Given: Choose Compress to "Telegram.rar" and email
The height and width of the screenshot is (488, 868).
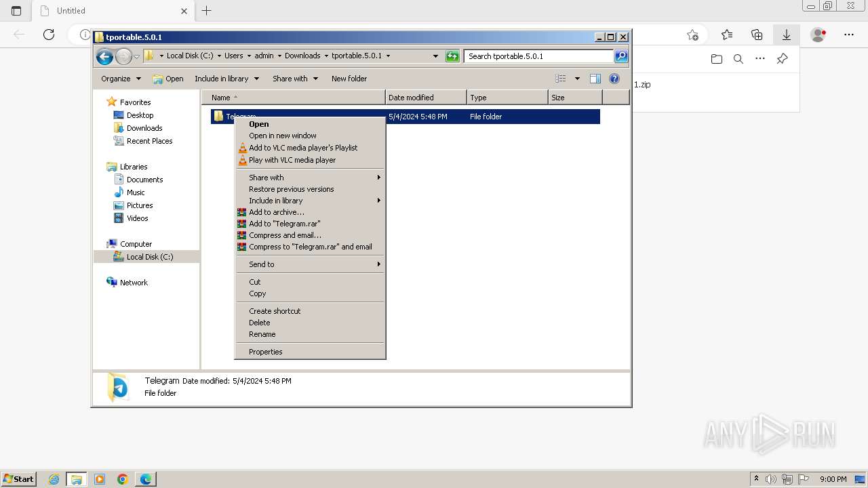Looking at the screenshot, I should coord(310,247).
